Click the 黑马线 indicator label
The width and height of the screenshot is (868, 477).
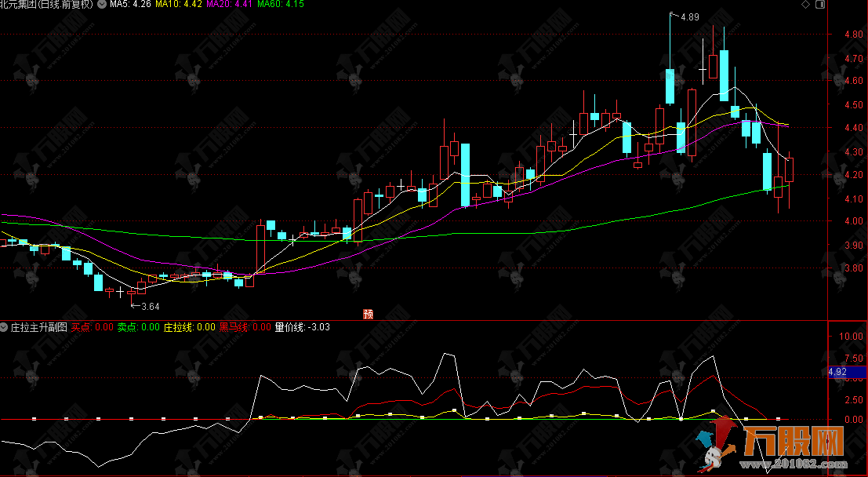click(245, 327)
